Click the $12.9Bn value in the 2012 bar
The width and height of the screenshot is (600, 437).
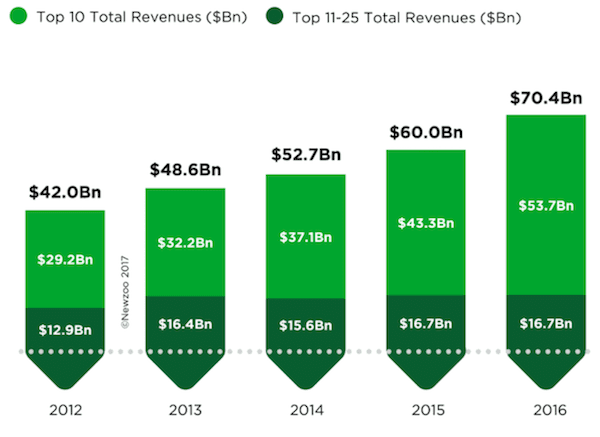pos(65,330)
